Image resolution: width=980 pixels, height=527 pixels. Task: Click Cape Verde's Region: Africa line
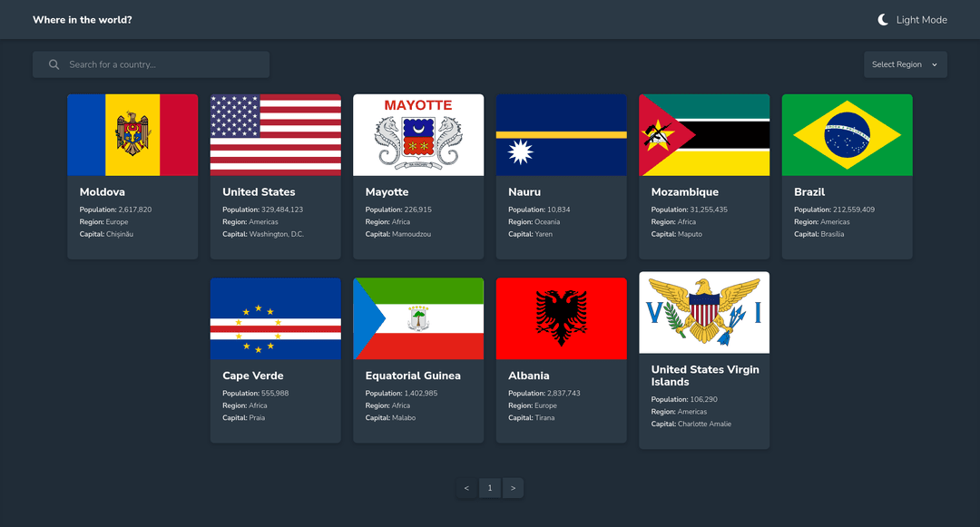(x=245, y=405)
